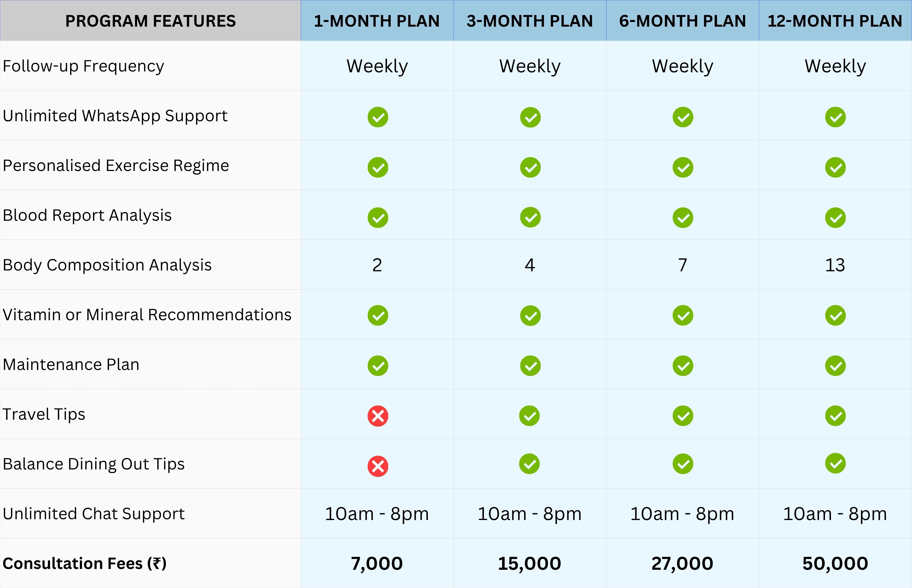Click 3-Month Balance Dining Out Tips checkmark
Image resolution: width=912 pixels, height=588 pixels.
529,464
